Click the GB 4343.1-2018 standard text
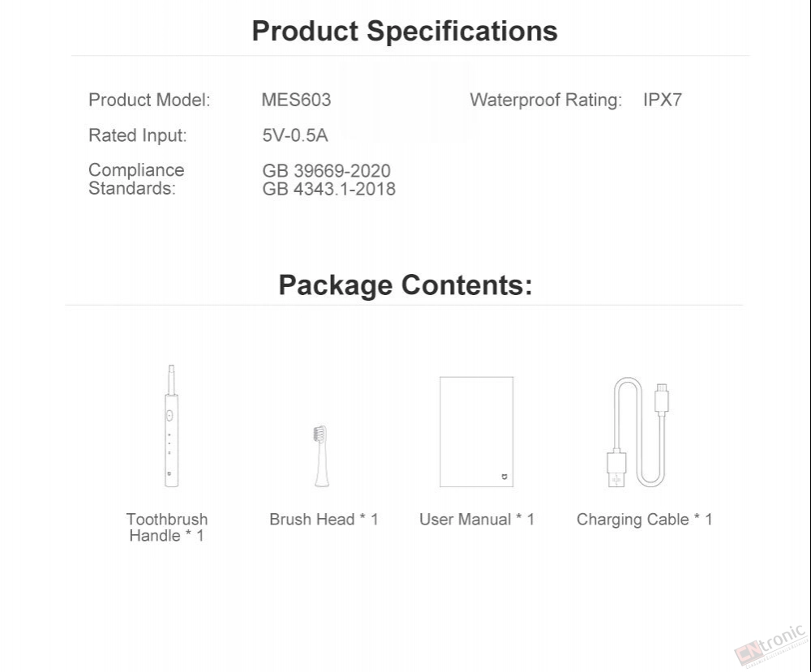The height and width of the screenshot is (672, 811). 329,189
